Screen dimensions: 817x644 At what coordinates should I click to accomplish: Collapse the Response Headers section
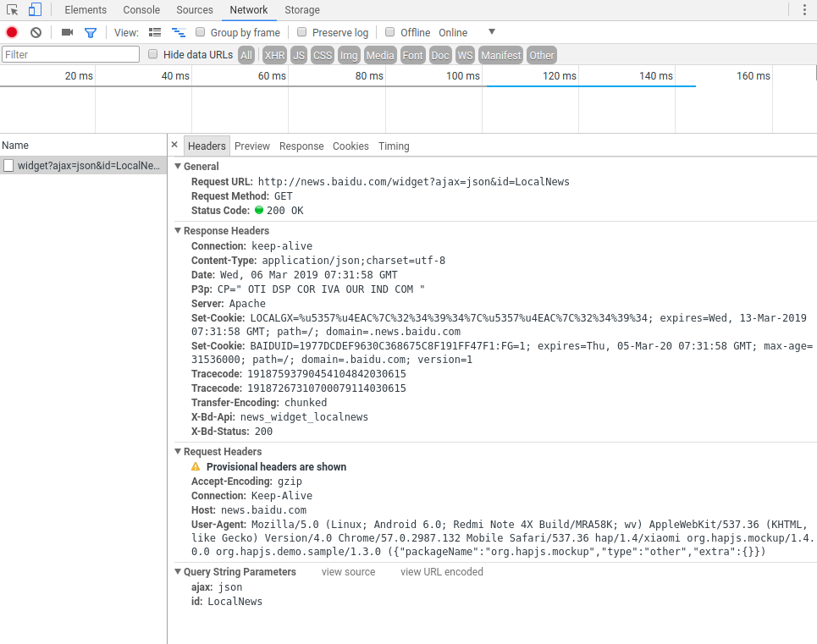(x=179, y=231)
